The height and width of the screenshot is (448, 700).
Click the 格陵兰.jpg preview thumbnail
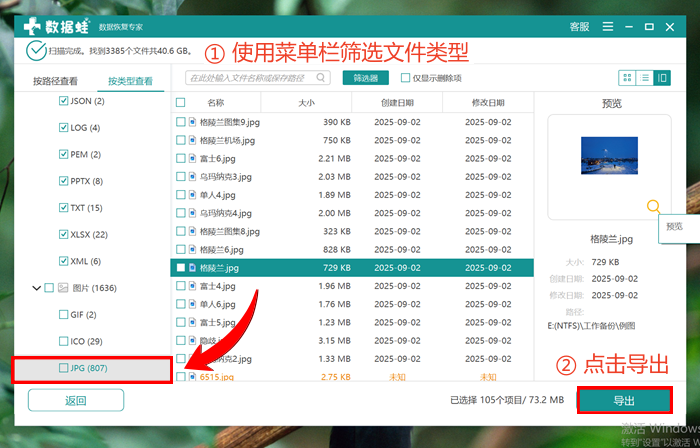[609, 156]
